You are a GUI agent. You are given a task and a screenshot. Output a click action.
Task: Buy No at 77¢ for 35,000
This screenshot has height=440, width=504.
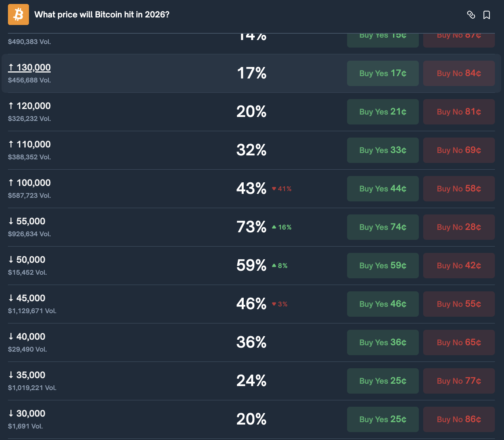[x=459, y=381]
